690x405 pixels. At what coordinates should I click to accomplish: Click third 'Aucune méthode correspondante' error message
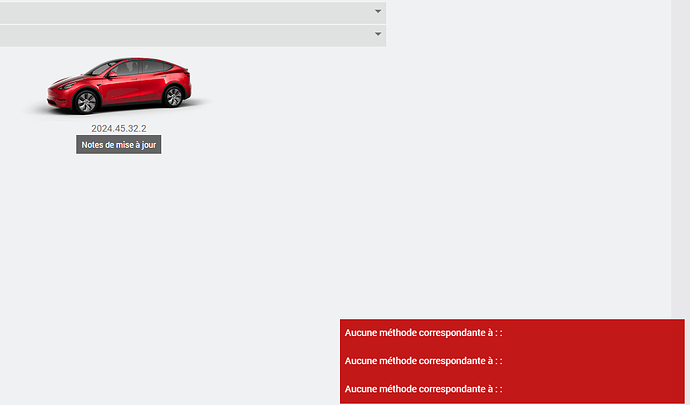pyautogui.click(x=423, y=389)
